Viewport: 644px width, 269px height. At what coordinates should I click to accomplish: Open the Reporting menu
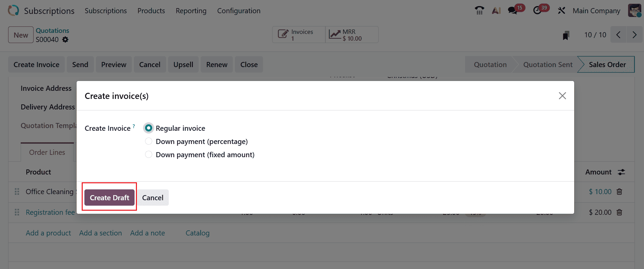(x=191, y=11)
